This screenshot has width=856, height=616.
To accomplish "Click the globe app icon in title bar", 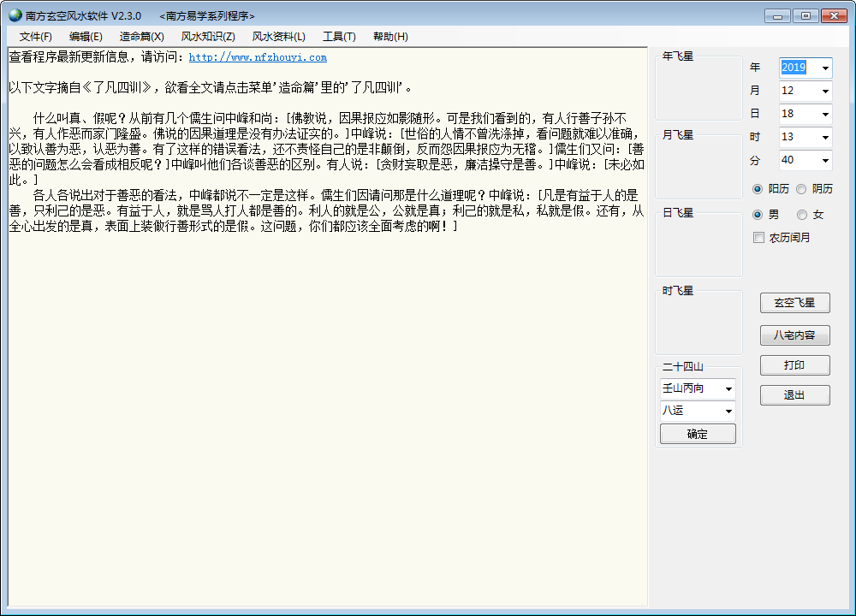I will pyautogui.click(x=15, y=15).
